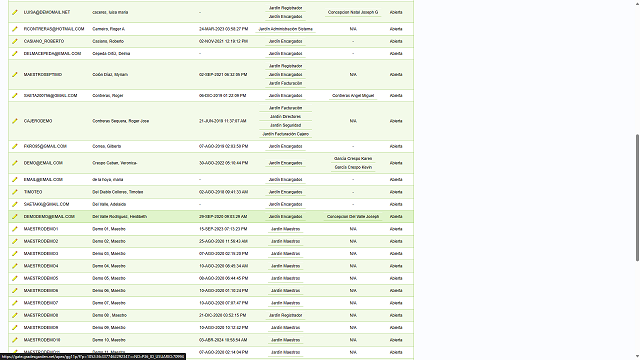The image size is (640, 360).
Task: Open MAESTRODEMO7 edit pencil
Action: pos(15,303)
